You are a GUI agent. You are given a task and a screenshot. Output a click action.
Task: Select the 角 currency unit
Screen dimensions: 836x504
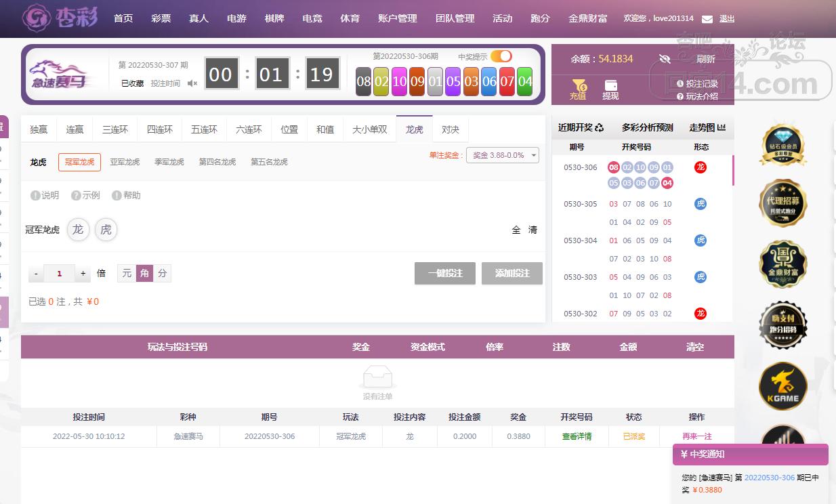point(144,273)
